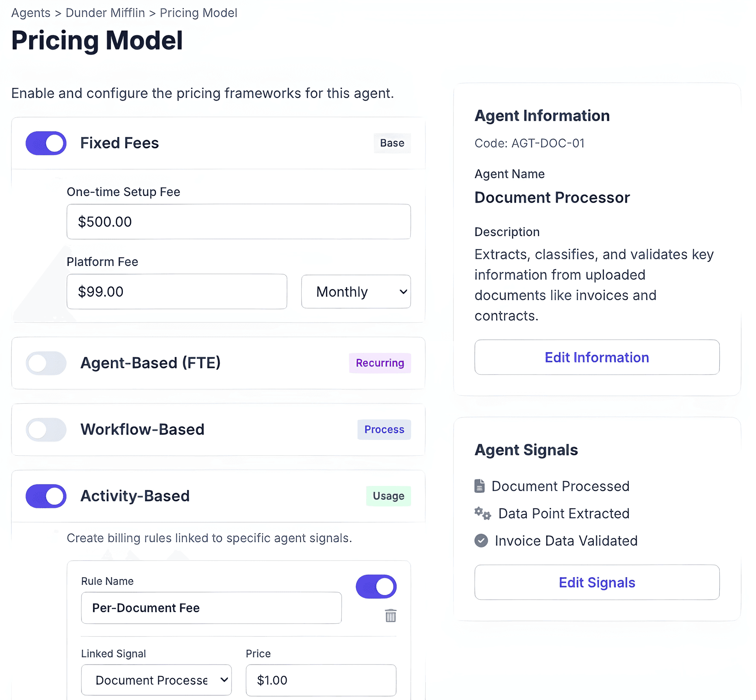Click the Edit Information button

point(597,357)
